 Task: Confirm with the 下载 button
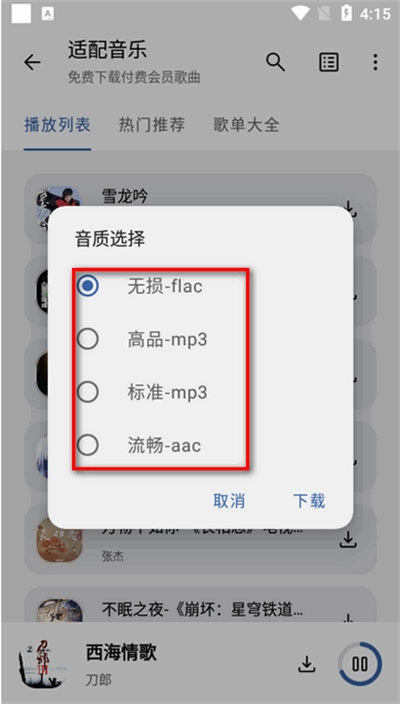click(x=309, y=501)
